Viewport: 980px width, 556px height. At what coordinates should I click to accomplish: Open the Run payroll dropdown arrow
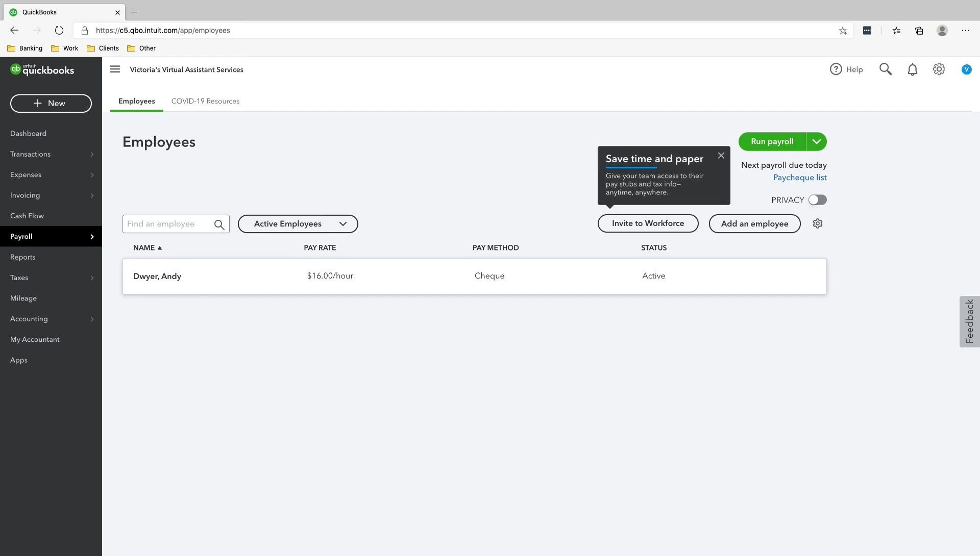coord(817,141)
